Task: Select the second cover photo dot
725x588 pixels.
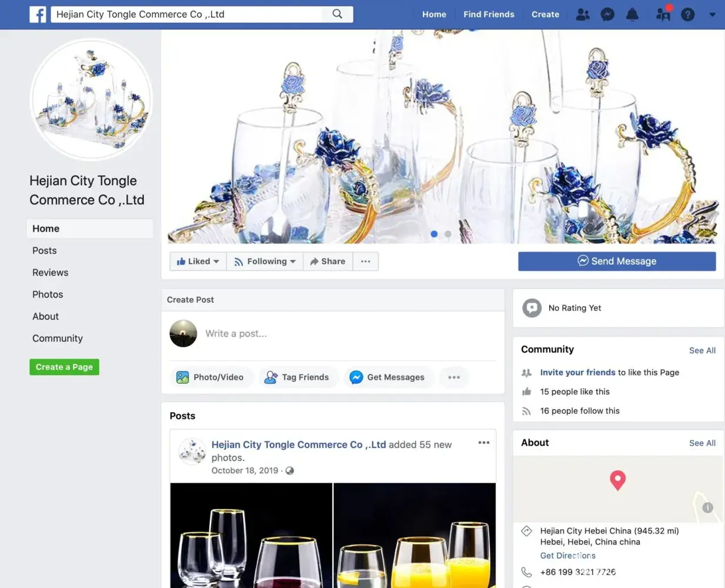Action: point(448,234)
